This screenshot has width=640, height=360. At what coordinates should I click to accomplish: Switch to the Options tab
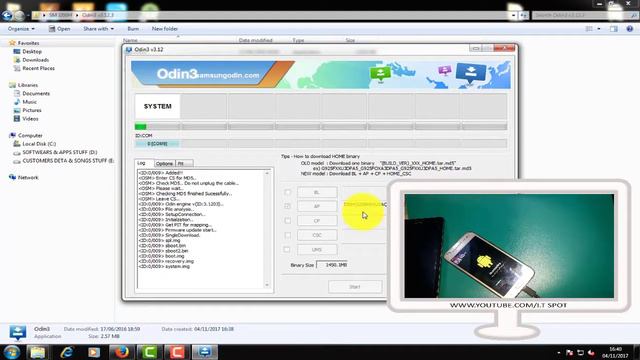tap(164, 163)
